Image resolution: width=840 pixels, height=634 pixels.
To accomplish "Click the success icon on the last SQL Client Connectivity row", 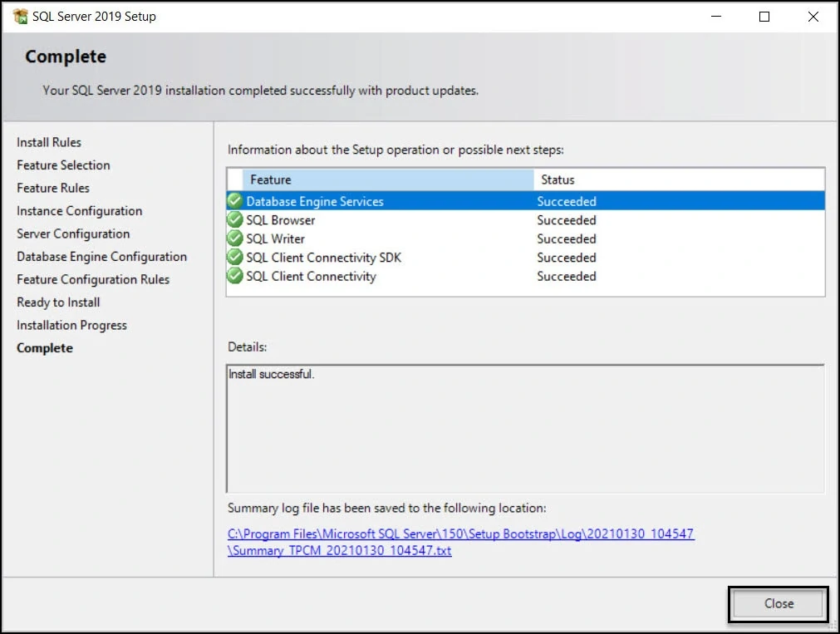I will 234,276.
